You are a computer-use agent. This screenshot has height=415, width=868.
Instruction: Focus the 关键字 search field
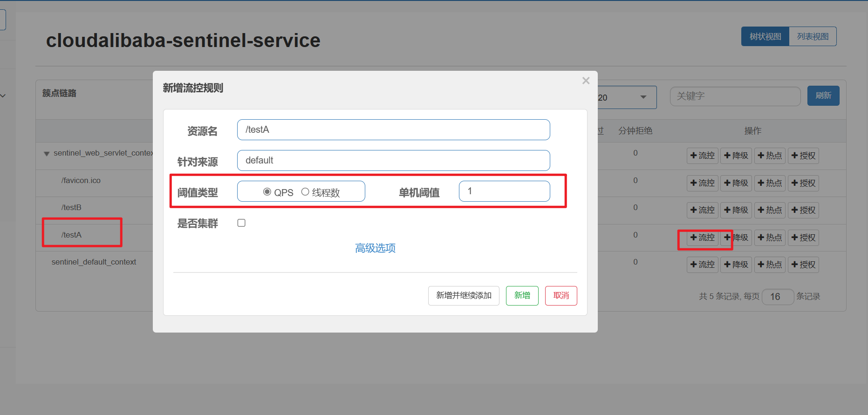[735, 96]
